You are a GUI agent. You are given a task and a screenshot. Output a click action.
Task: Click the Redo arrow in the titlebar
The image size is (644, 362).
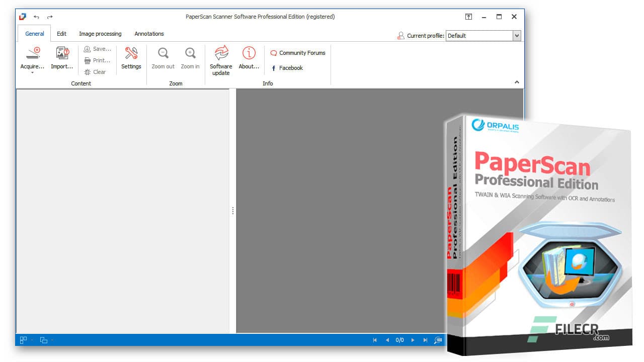tap(49, 17)
